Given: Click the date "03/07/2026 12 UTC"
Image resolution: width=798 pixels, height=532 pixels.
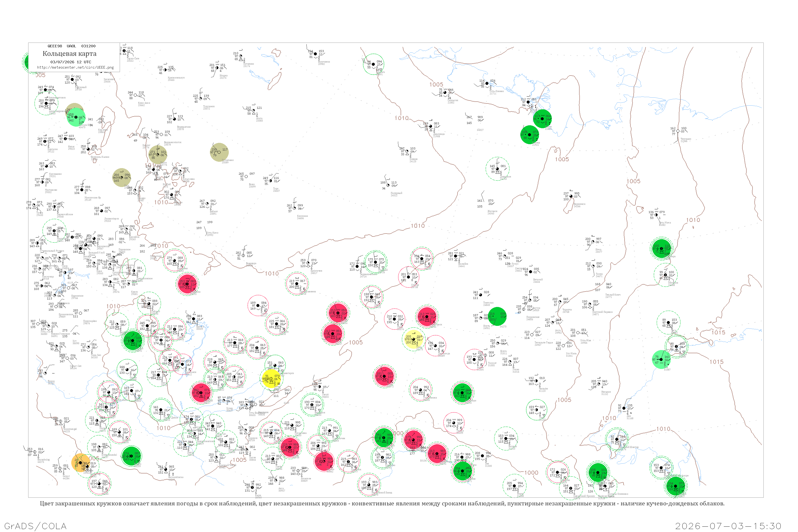Looking at the screenshot, I should click(70, 62).
